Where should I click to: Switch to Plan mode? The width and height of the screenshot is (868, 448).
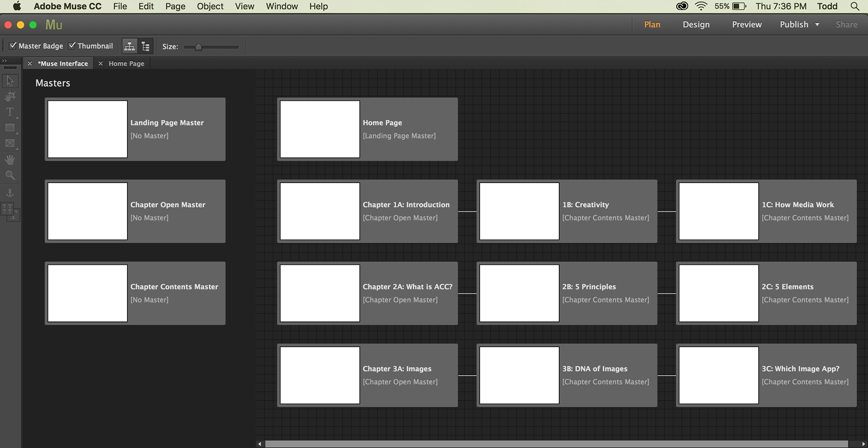pos(652,24)
